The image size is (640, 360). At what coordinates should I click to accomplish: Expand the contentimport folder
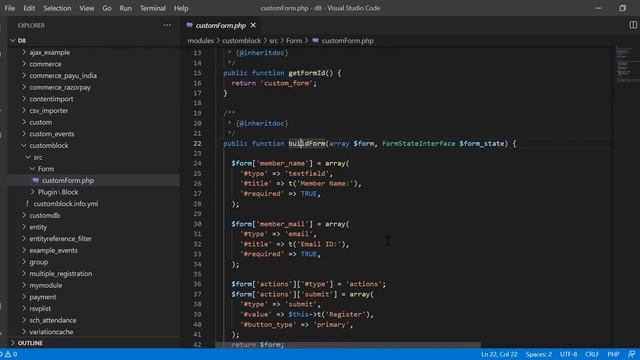[x=24, y=99]
